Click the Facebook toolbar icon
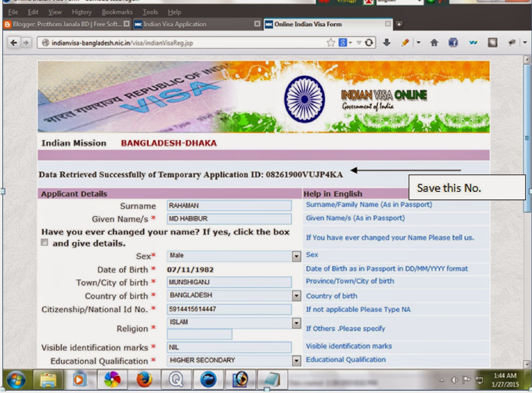The height and width of the screenshot is (393, 532). tap(453, 43)
